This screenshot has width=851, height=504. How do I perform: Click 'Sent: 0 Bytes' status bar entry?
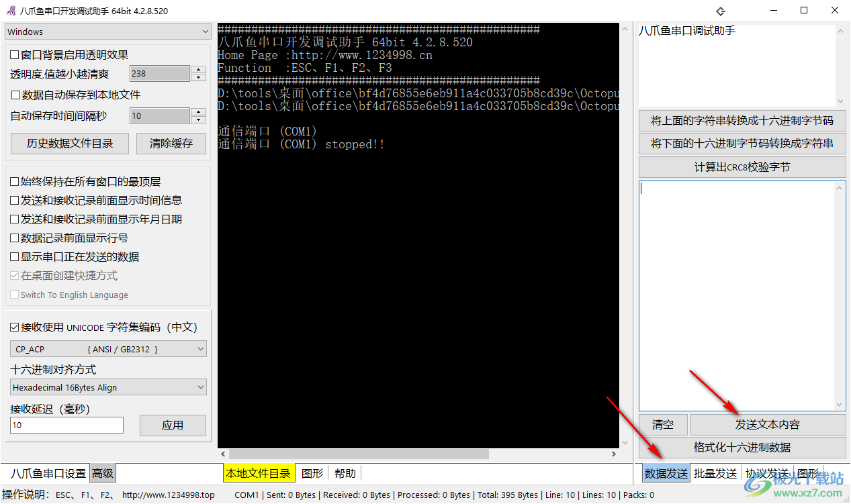292,495
